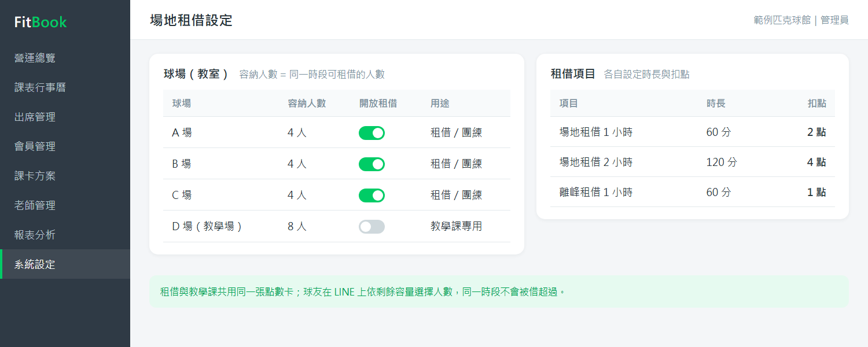The image size is (868, 347).
Task: Click the 開放租借 column header
Action: [378, 104]
